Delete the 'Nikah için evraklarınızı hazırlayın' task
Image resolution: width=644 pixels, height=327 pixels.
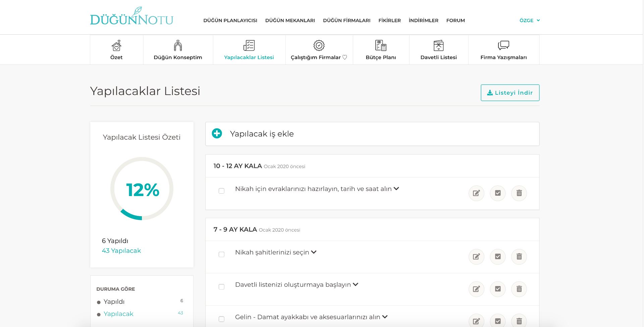tap(519, 193)
